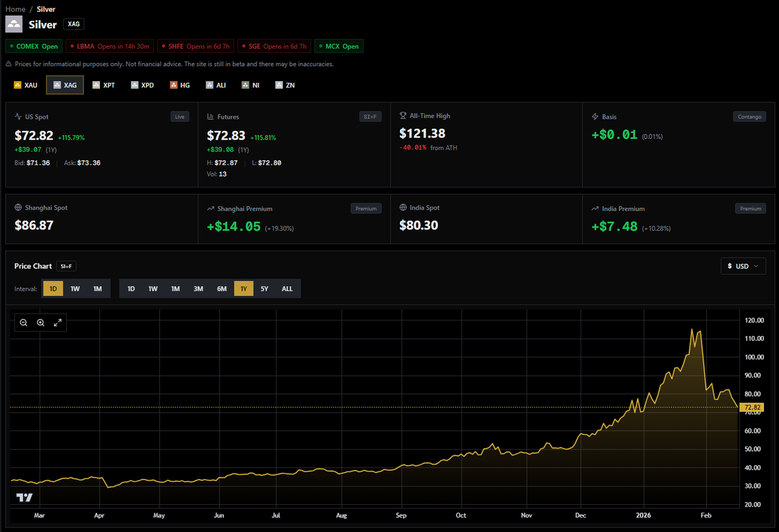
Task: Select the ALL time range
Action: click(287, 289)
